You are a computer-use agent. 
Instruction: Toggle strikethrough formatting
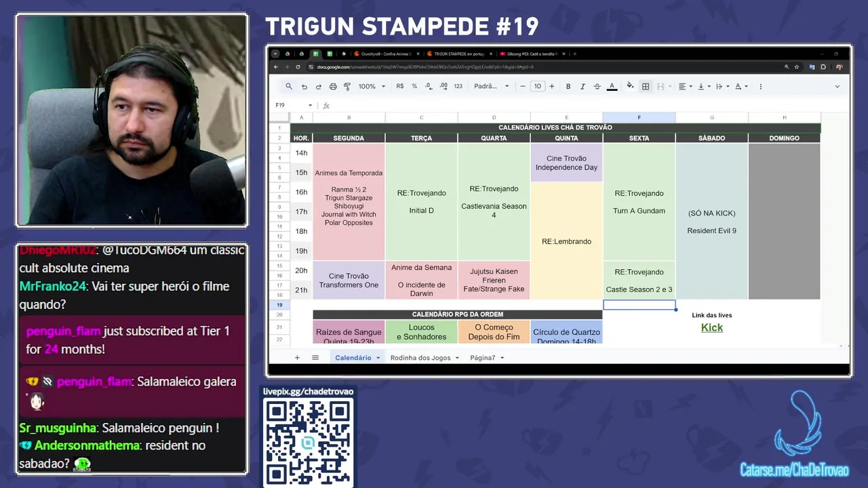coord(597,86)
